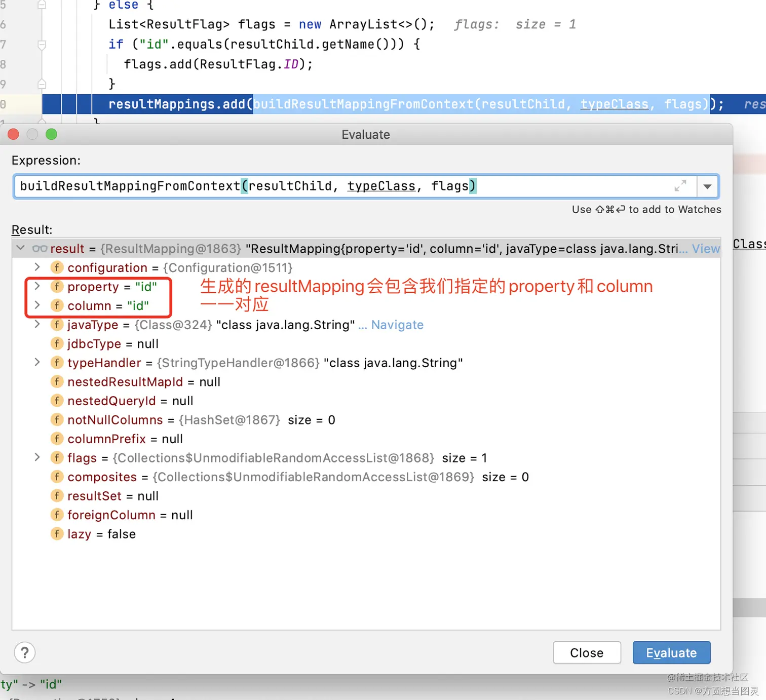Click the red close window button

14,134
